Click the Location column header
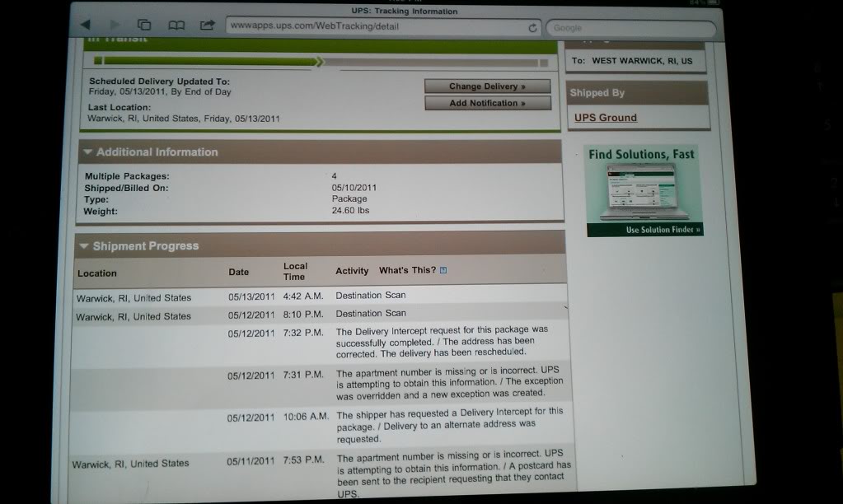The height and width of the screenshot is (504, 843). pyautogui.click(x=96, y=273)
